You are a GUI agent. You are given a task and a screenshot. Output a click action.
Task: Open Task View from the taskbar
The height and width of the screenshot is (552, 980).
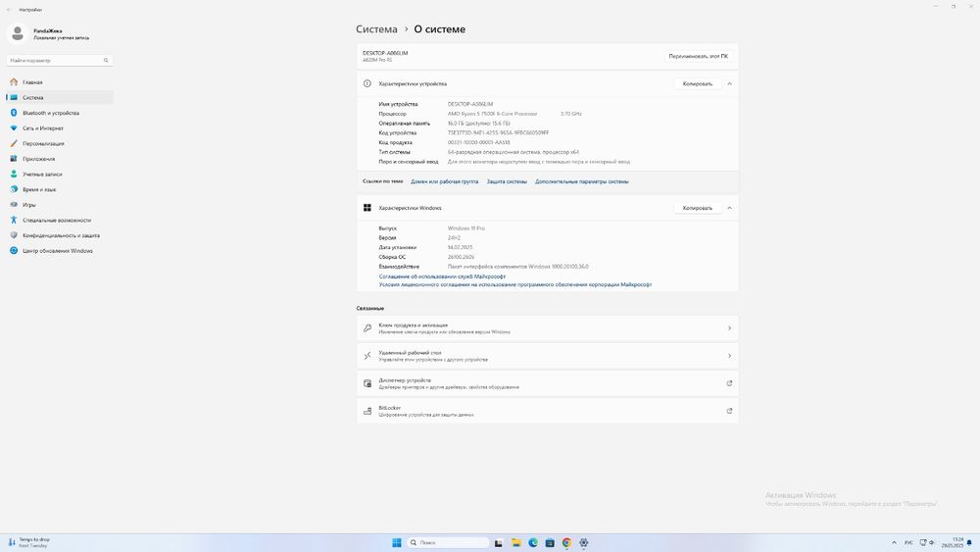point(498,542)
